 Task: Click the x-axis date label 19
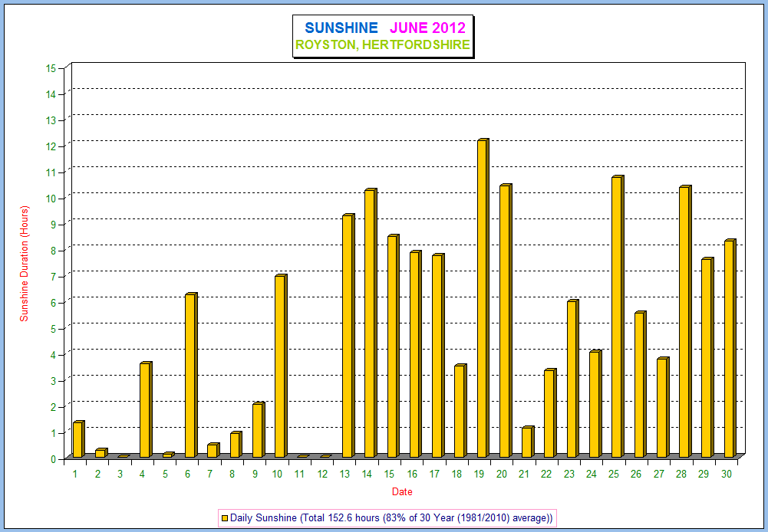point(479,474)
